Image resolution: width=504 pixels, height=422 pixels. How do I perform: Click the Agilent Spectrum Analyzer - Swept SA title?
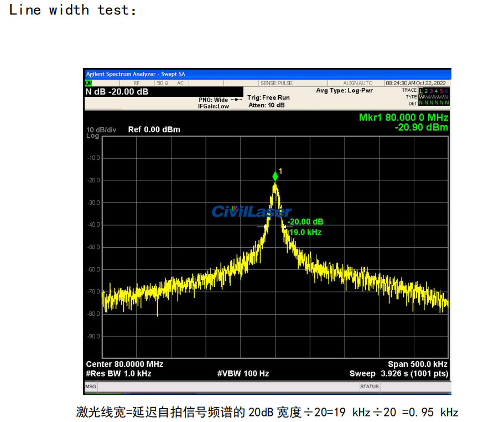click(x=136, y=74)
